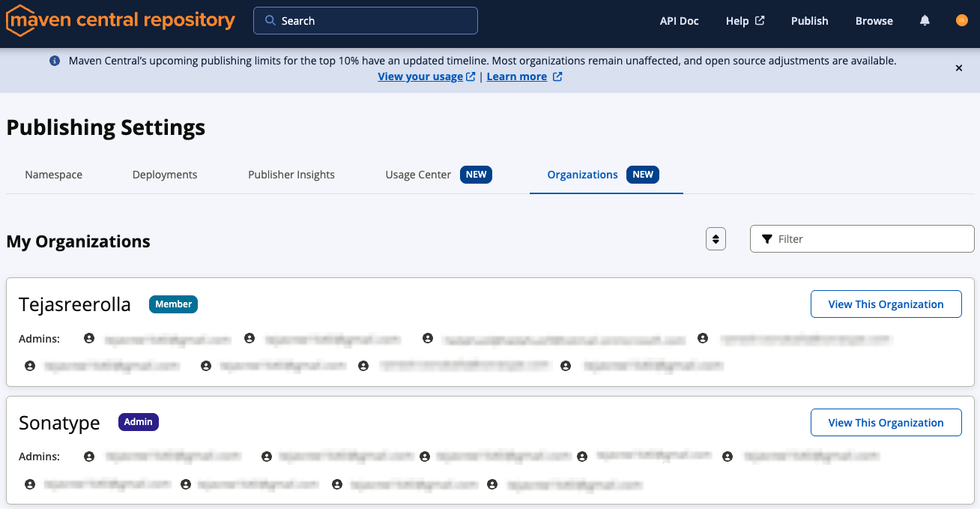This screenshot has height=509, width=980.
Task: Switch to the Namespace tab
Action: point(54,175)
